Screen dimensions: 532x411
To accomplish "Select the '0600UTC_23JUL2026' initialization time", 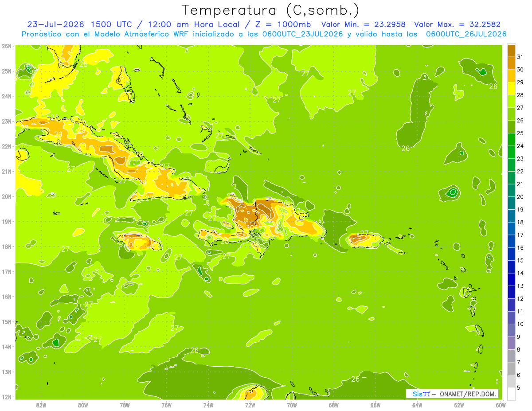I will (302, 34).
